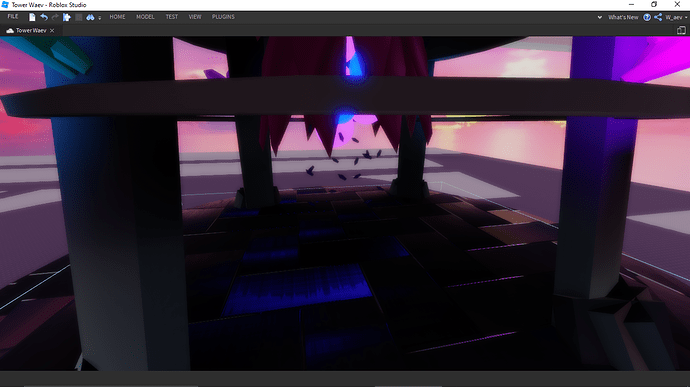This screenshot has height=387, width=690.
Task: Click the New file page icon
Action: click(32, 17)
